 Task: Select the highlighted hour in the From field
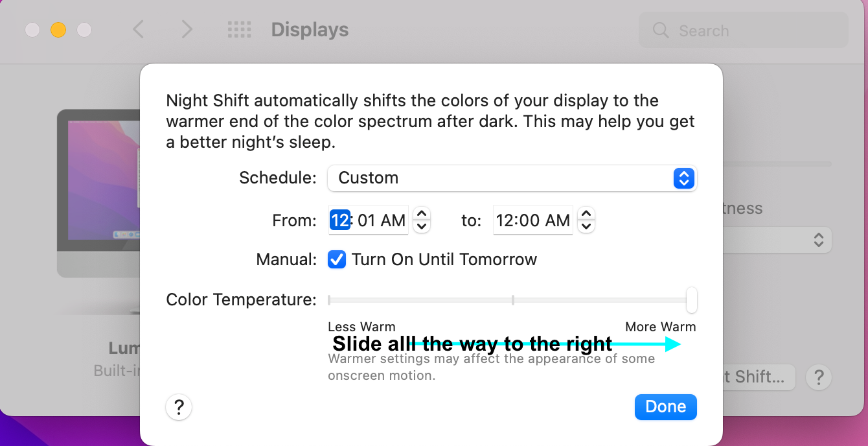(339, 220)
